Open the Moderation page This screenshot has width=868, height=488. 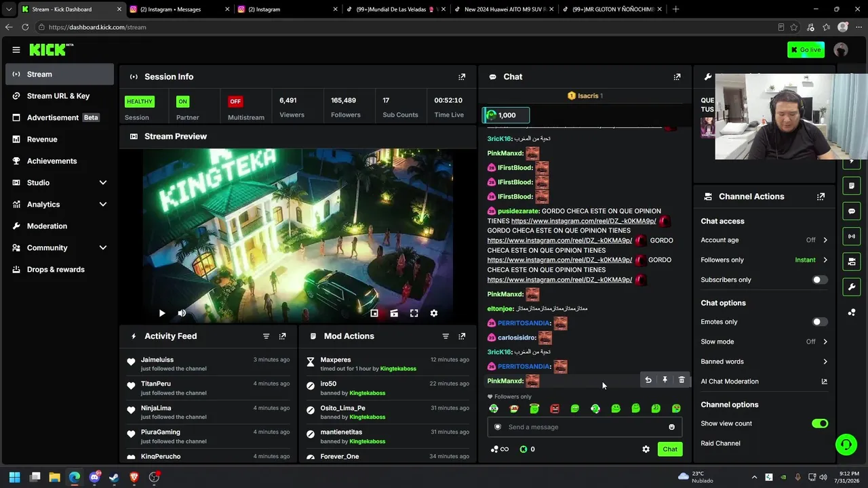click(60, 226)
